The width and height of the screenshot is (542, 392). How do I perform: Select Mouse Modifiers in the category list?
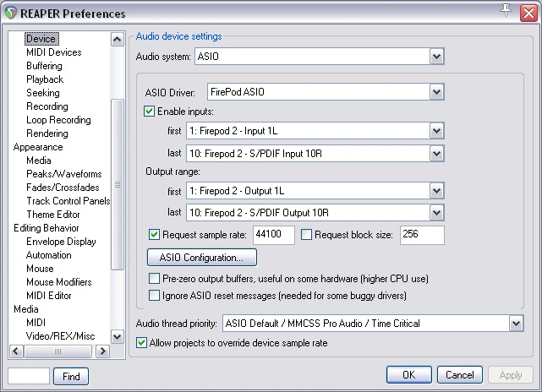point(59,282)
